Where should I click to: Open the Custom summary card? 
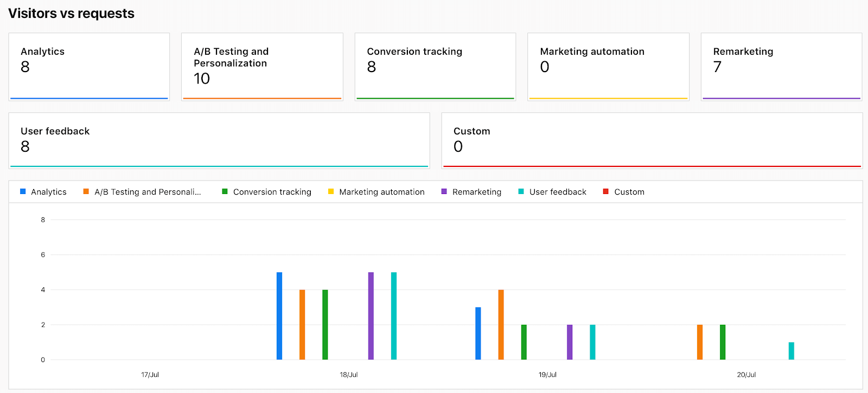652,140
